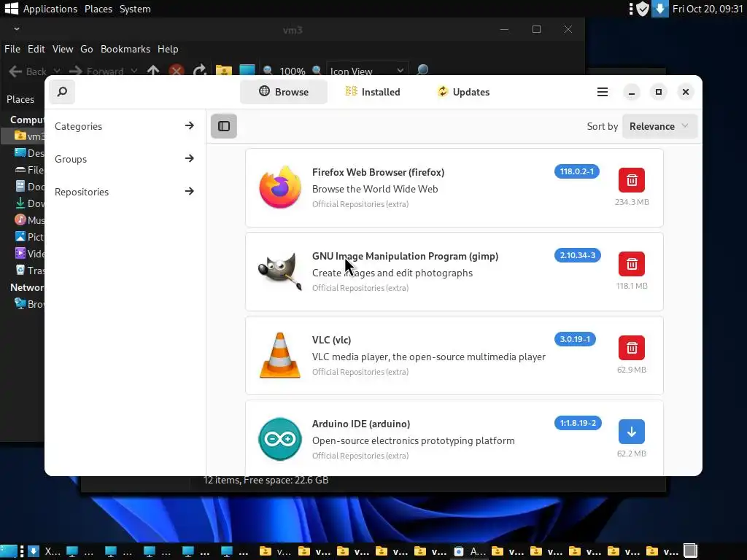The width and height of the screenshot is (747, 560).
Task: Open GNU Image Manipulation Program (gimp) title
Action: pos(405,256)
